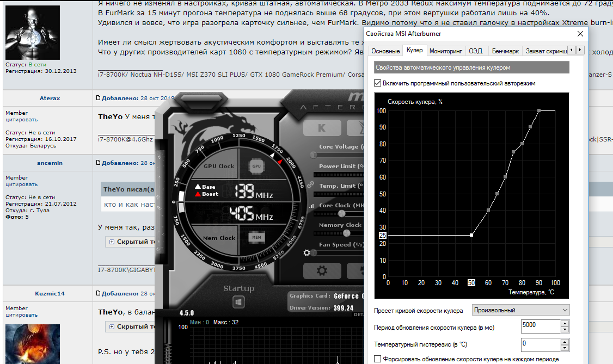Click the MEM chip icon in the gauge

click(256, 237)
